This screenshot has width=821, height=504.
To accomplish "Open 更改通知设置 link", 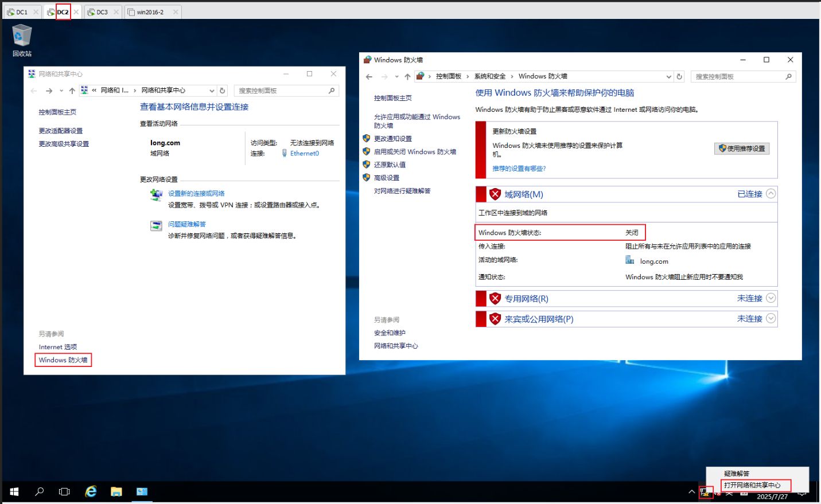I will pos(393,139).
